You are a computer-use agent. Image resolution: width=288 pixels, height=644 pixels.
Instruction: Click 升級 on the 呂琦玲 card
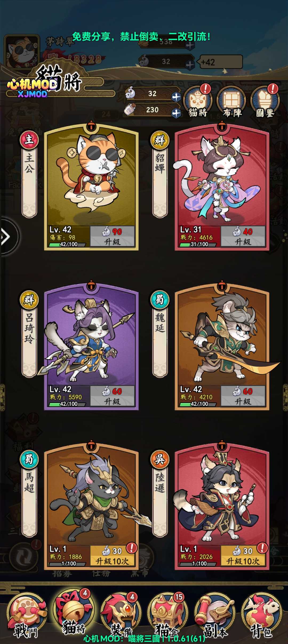click(x=112, y=396)
